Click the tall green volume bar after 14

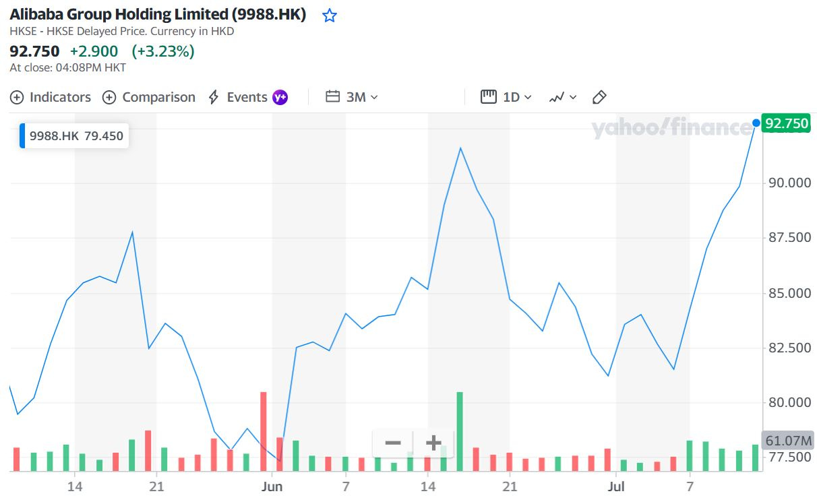point(460,431)
